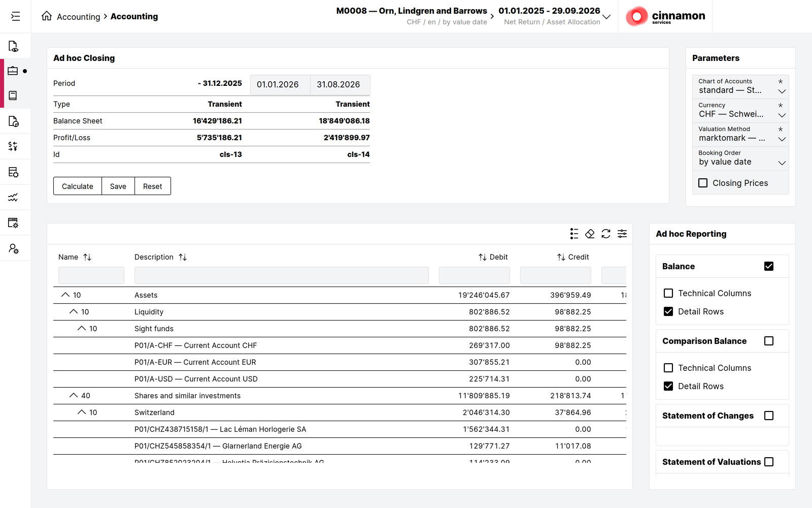Enable the Comparison Balance checkbox
This screenshot has width=812, height=508.
pos(769,341)
